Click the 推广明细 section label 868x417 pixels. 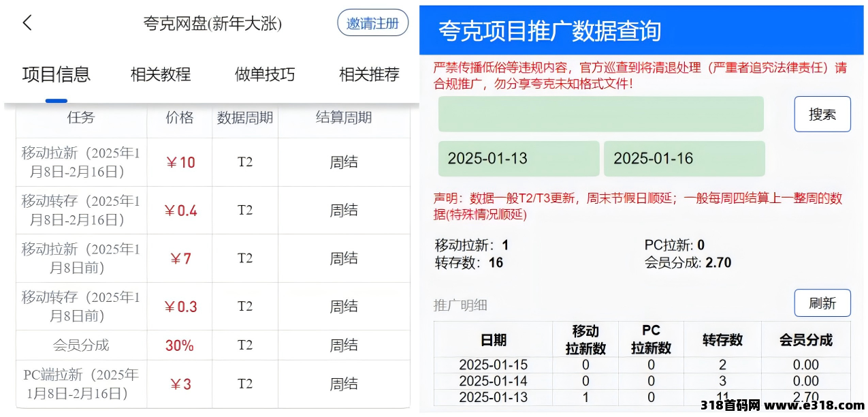(461, 305)
